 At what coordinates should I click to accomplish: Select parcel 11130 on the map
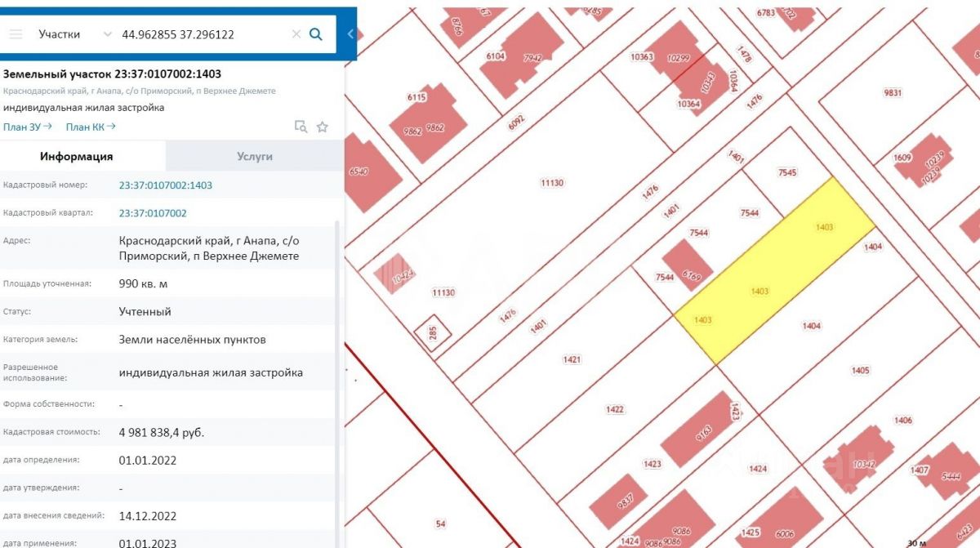tap(552, 184)
